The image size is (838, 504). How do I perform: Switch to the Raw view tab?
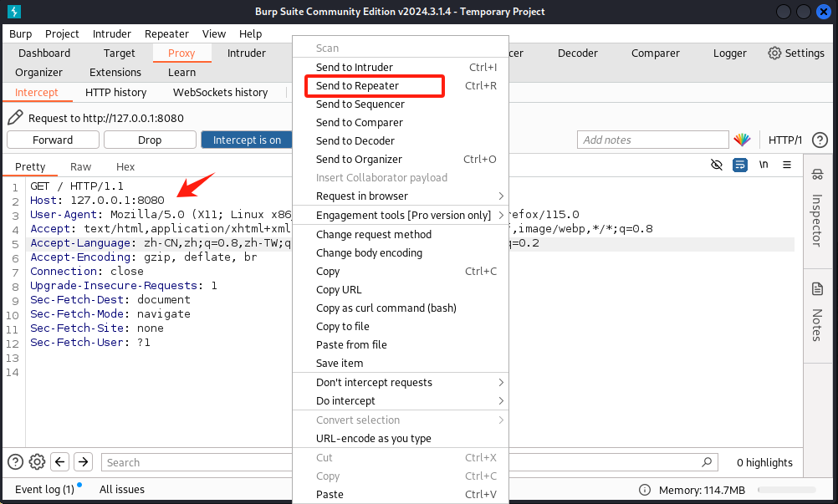click(x=80, y=166)
